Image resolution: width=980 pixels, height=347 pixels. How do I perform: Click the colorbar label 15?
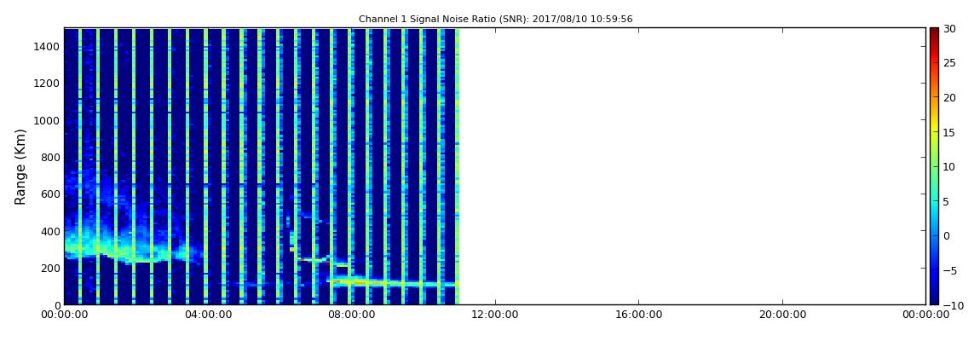pyautogui.click(x=950, y=132)
